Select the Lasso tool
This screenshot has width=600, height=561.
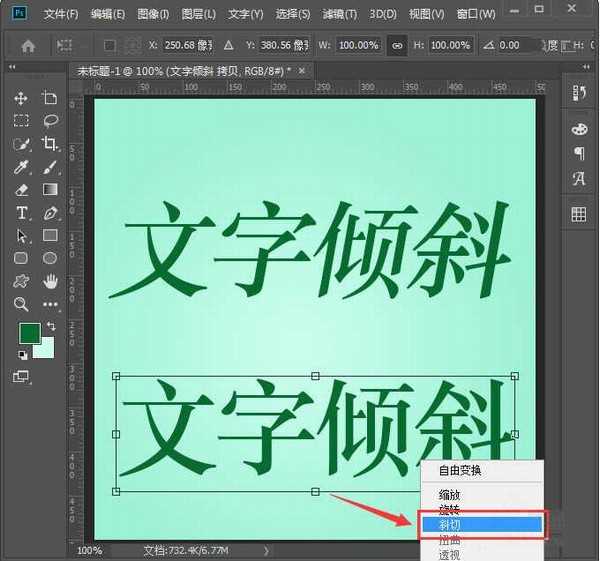pyautogui.click(x=50, y=121)
